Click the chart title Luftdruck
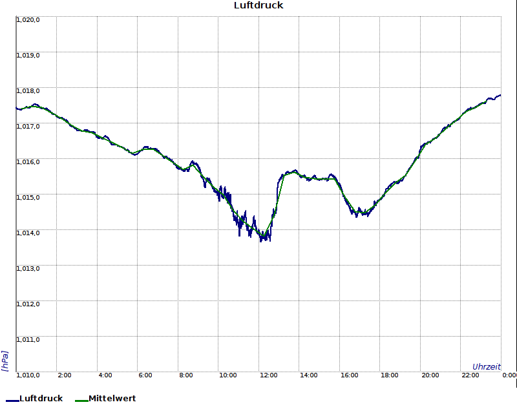 [258, 5]
